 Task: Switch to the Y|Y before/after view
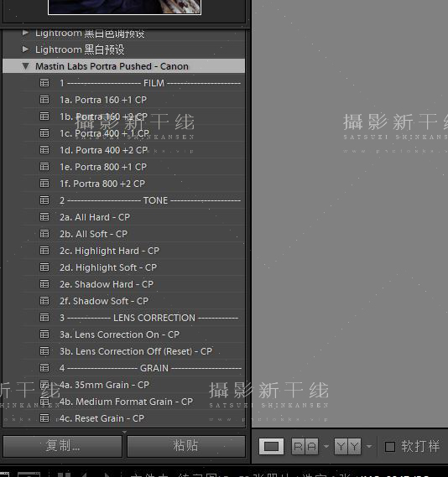347,446
